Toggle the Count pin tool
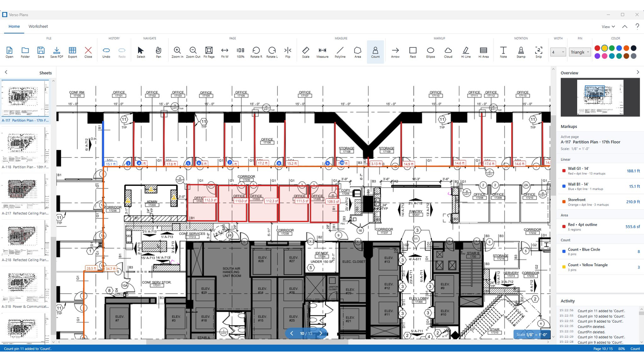644x362 pixels. [x=376, y=52]
